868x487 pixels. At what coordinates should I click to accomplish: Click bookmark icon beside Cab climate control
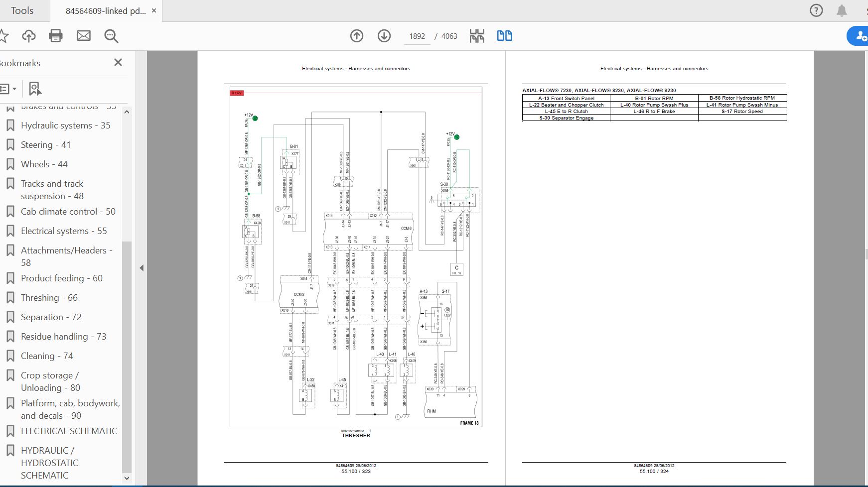click(10, 212)
